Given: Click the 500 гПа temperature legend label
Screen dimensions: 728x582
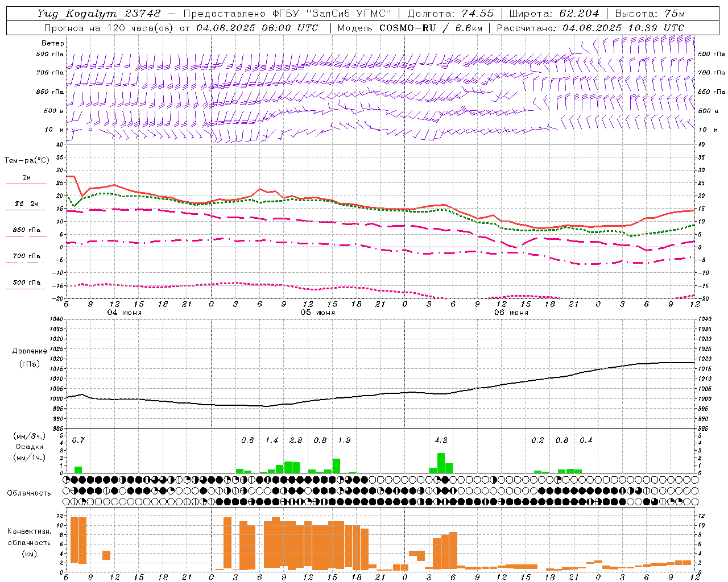Looking at the screenshot, I should [27, 282].
